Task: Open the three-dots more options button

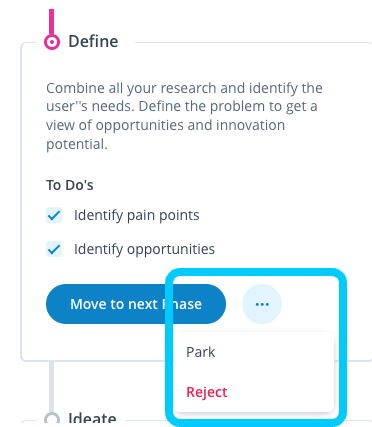Action: (262, 304)
